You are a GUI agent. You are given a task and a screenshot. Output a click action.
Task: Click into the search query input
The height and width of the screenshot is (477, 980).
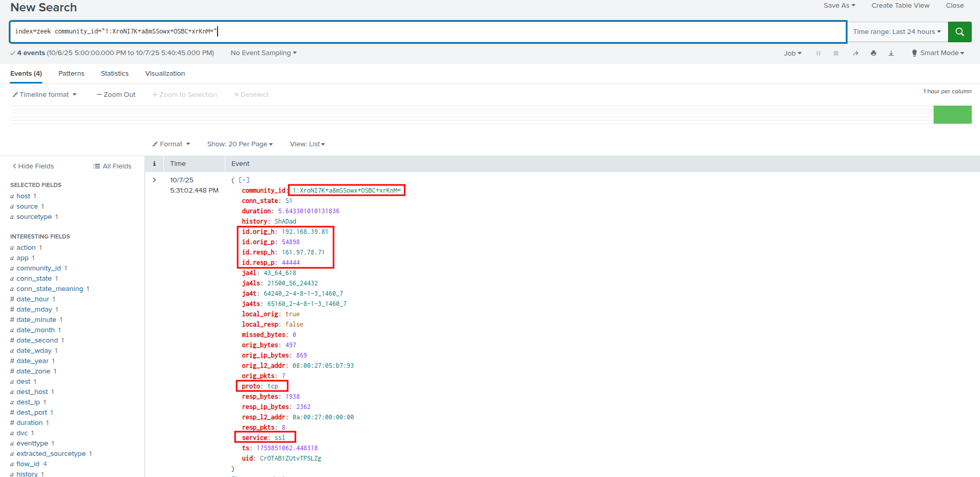[x=428, y=32]
